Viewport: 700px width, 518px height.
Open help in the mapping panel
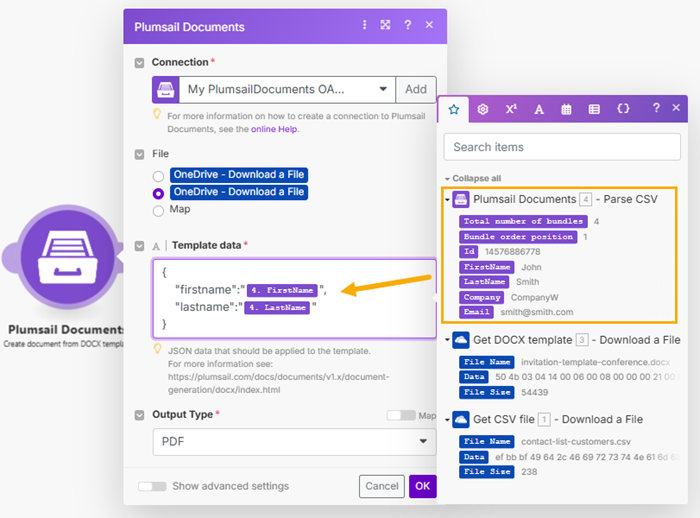click(x=656, y=108)
